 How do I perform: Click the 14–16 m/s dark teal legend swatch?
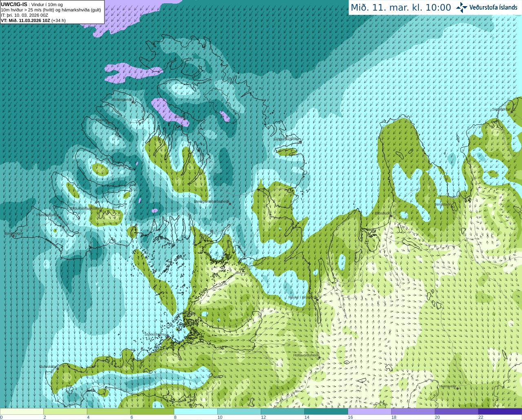pyautogui.click(x=326, y=411)
